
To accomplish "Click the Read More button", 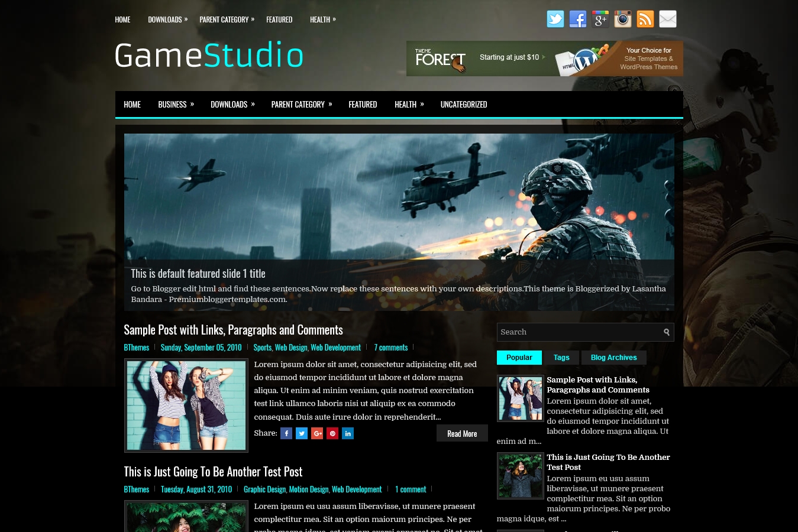I will 462,433.
